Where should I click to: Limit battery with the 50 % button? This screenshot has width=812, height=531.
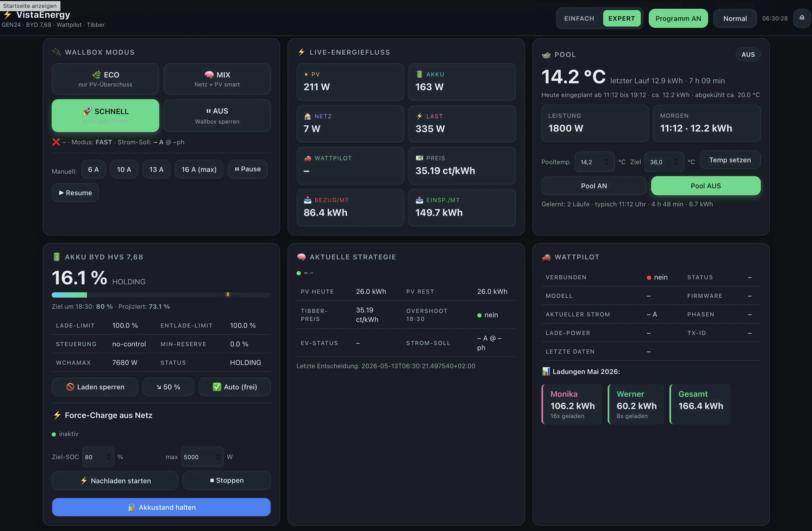pyautogui.click(x=168, y=386)
